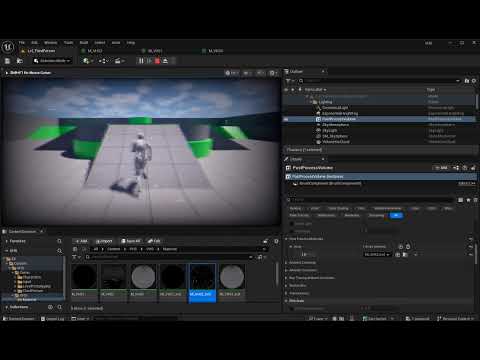Click the Details property matrix grid icon
This screenshot has height=360, width=480.
tap(460, 200)
